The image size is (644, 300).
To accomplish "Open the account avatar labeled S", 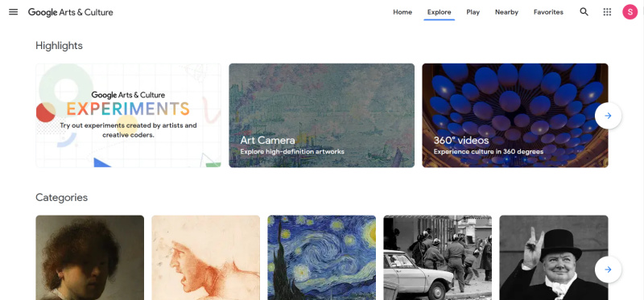I will [x=630, y=12].
